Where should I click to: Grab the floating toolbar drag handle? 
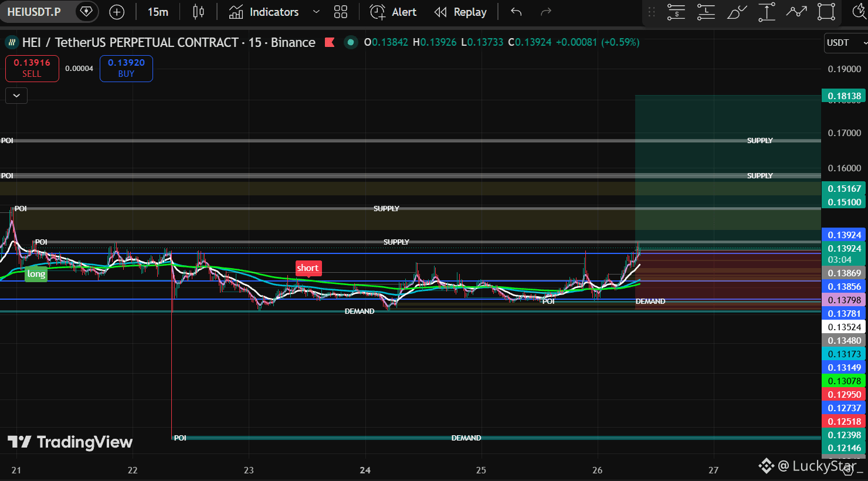pyautogui.click(x=651, y=12)
